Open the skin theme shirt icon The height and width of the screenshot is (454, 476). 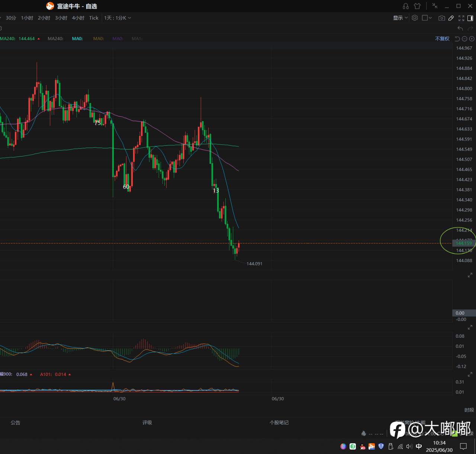[x=417, y=6]
